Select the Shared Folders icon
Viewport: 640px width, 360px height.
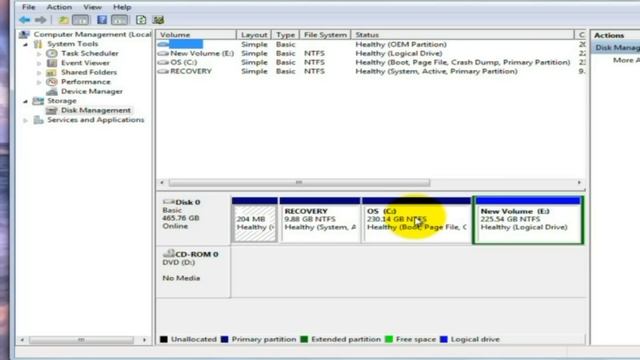coord(51,72)
